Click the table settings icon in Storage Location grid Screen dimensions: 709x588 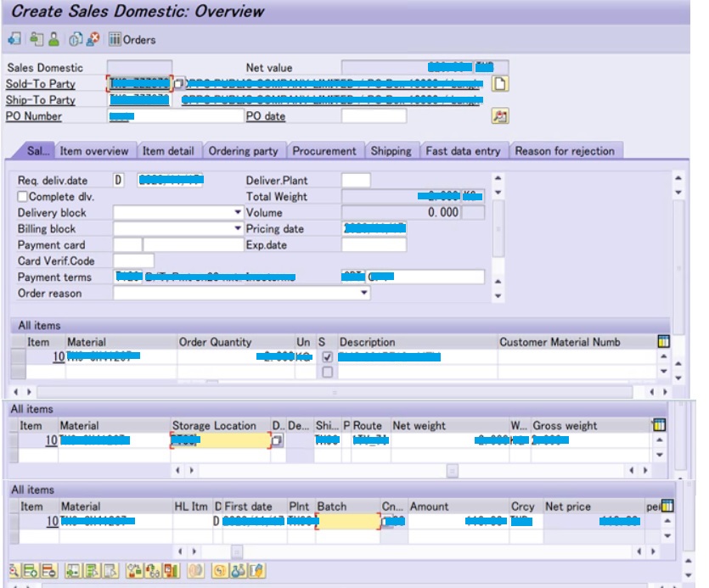659,425
